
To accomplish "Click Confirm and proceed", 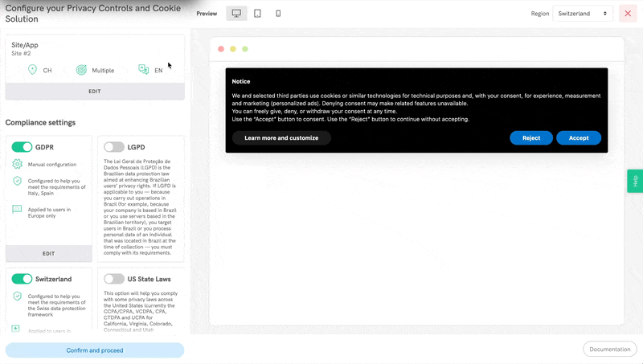I will [95, 350].
